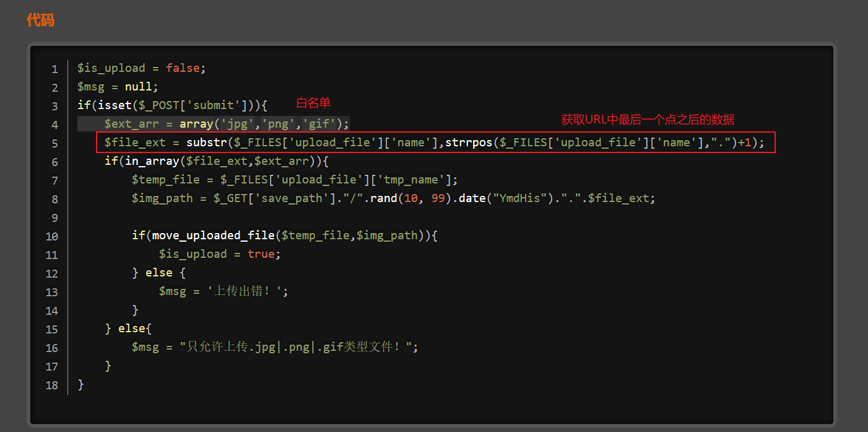The height and width of the screenshot is (432, 868).
Task: Select line number 5 in the gutter
Action: [55, 143]
